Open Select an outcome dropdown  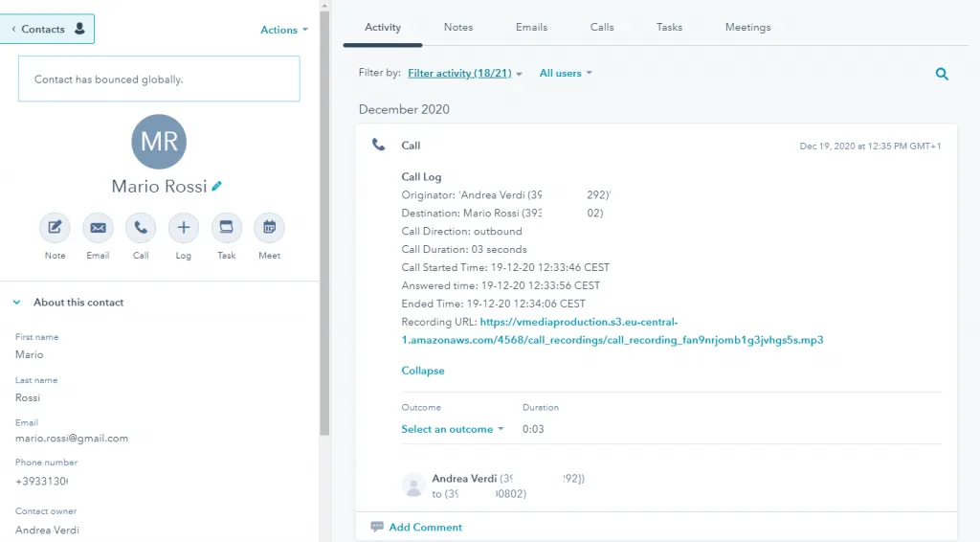[x=452, y=429]
